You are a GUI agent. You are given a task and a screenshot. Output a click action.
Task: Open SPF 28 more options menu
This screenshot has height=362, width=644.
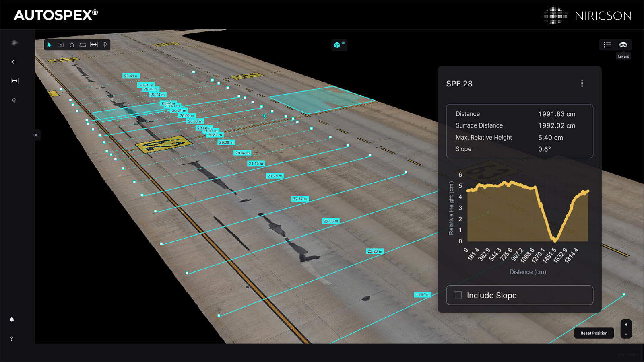coord(582,83)
